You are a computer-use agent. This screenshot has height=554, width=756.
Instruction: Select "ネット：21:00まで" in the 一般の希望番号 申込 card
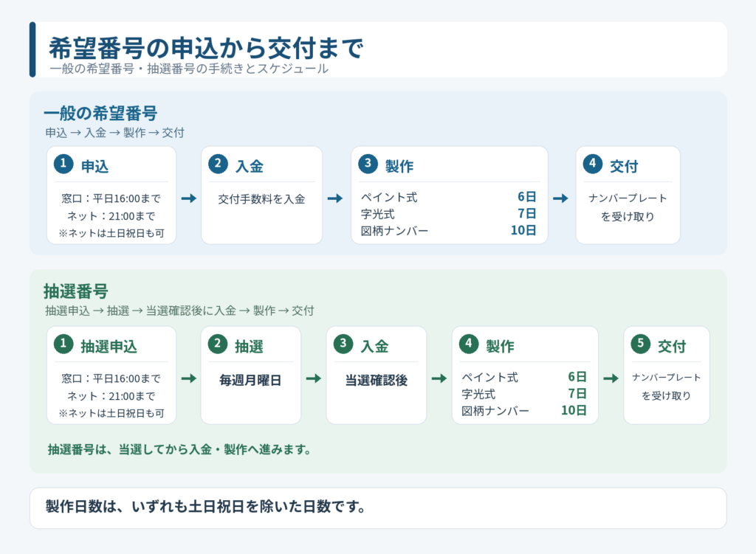(111, 216)
